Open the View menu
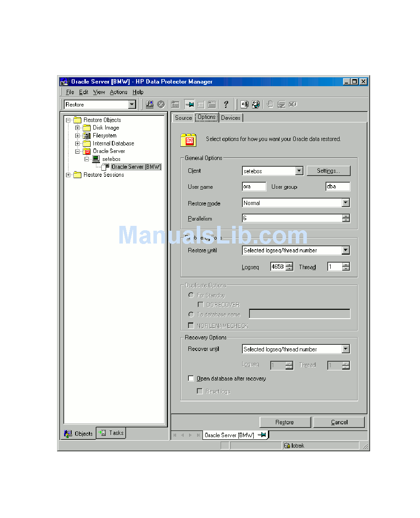The height and width of the screenshot is (518, 420). 99,92
